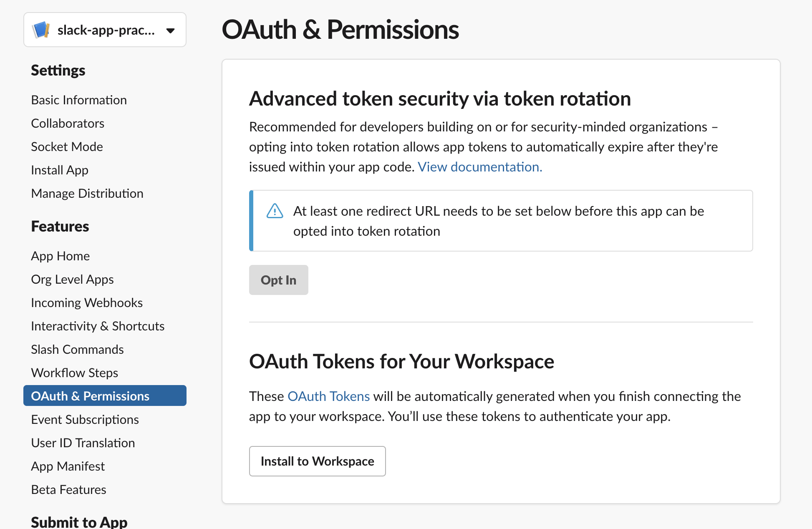812x529 pixels.
Task: Click the app's blue book icon
Action: coord(40,30)
